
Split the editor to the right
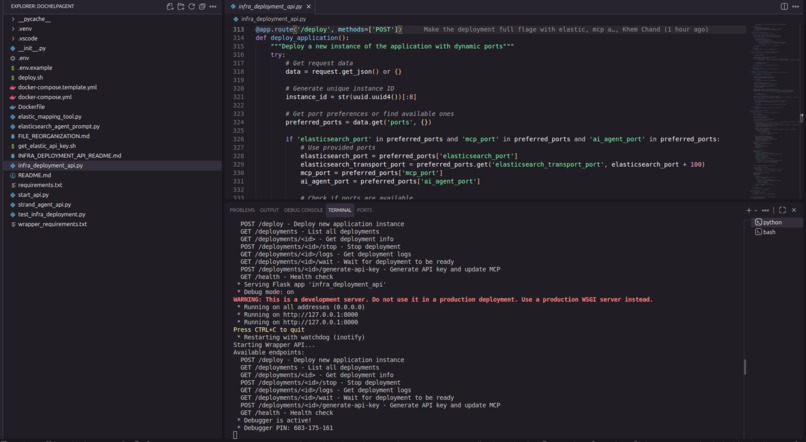tap(784, 7)
